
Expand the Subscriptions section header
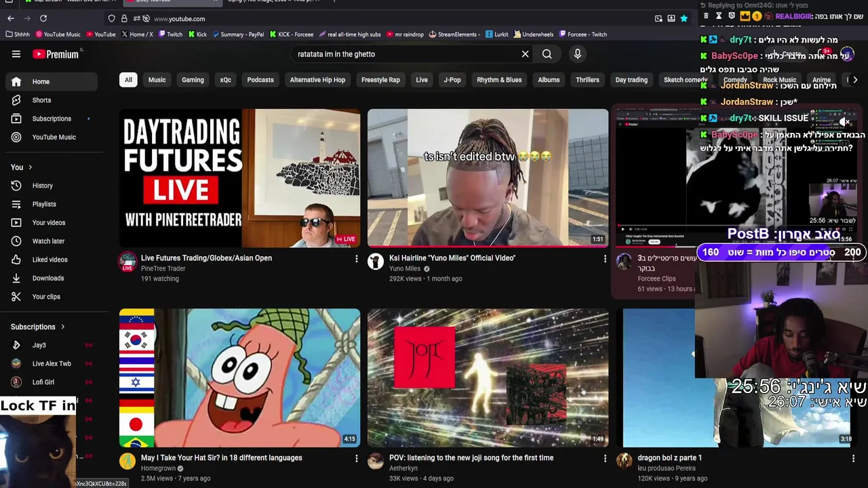coord(38,327)
